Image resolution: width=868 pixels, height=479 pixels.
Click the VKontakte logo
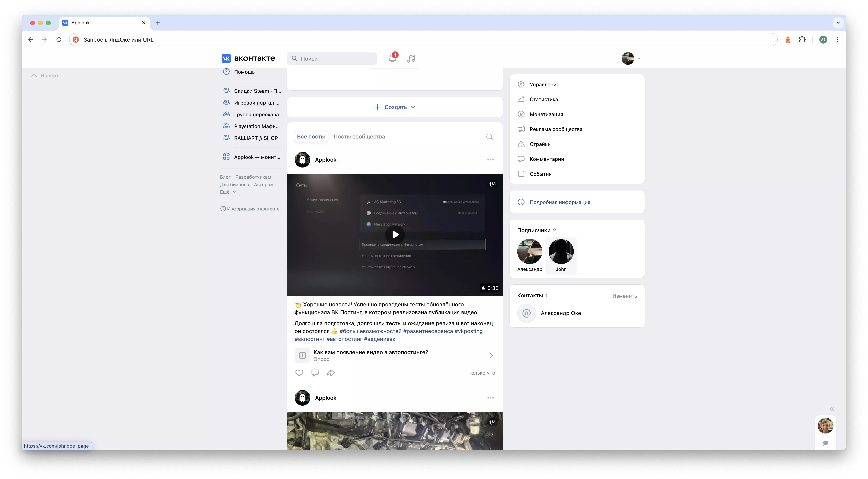[x=248, y=58]
